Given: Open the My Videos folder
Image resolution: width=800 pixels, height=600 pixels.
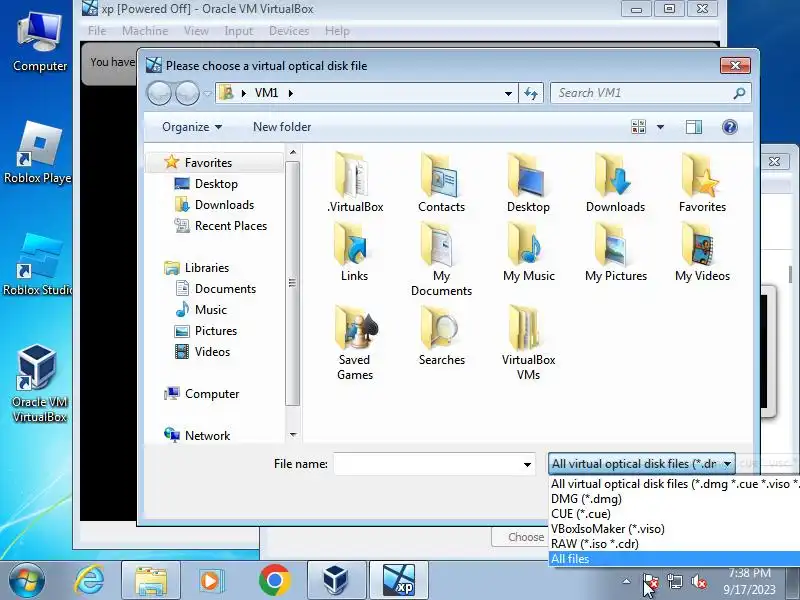Looking at the screenshot, I should pyautogui.click(x=702, y=252).
